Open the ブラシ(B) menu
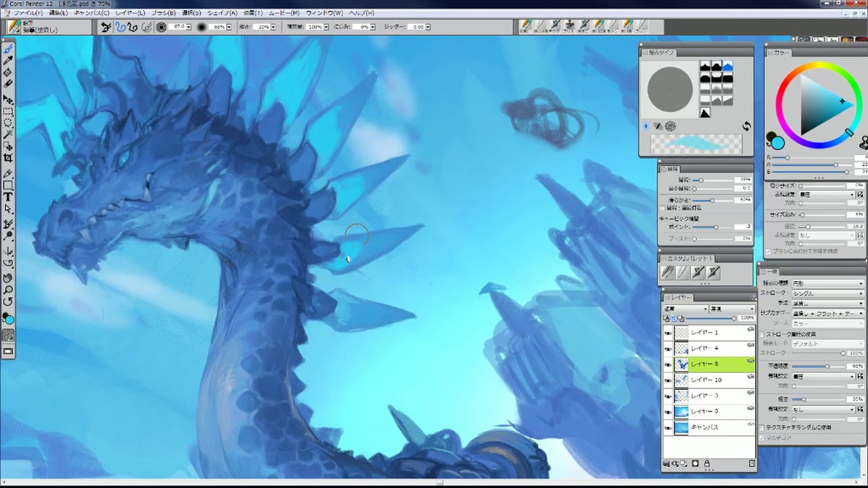 coord(163,13)
